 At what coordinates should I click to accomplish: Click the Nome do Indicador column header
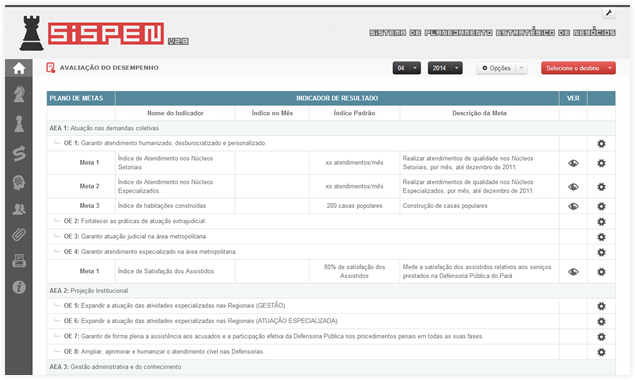175,113
